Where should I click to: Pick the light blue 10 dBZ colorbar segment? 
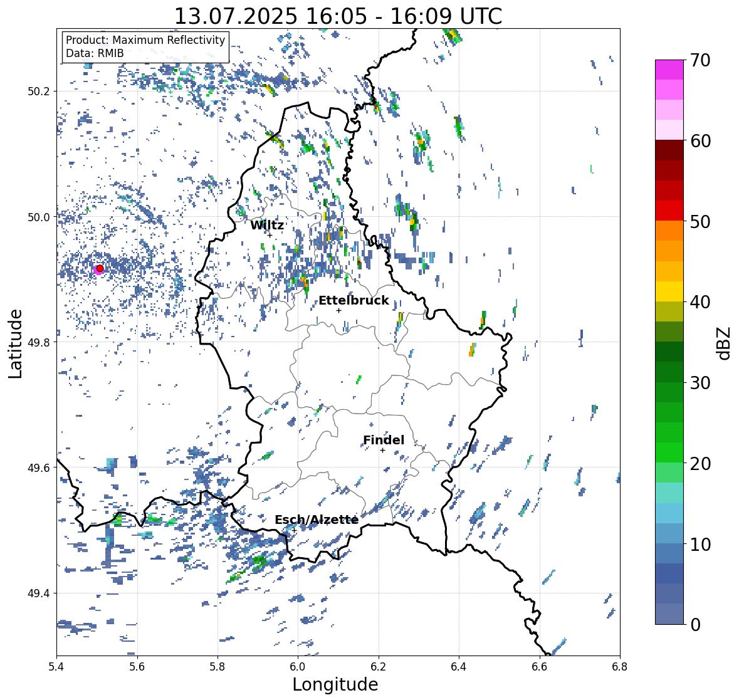669,533
